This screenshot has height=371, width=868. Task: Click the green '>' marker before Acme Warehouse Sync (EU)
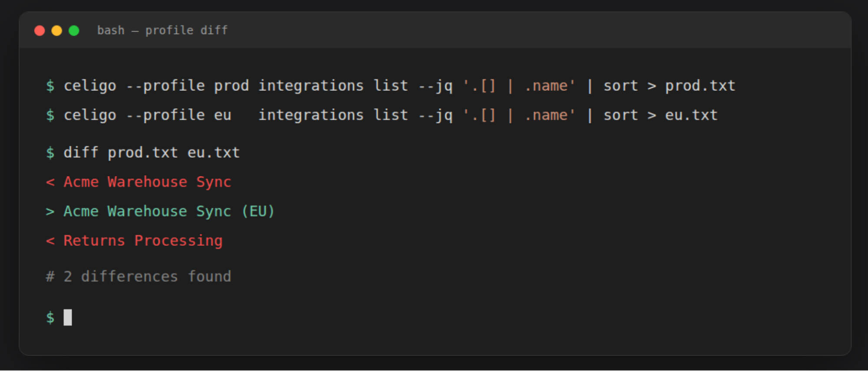(50, 211)
